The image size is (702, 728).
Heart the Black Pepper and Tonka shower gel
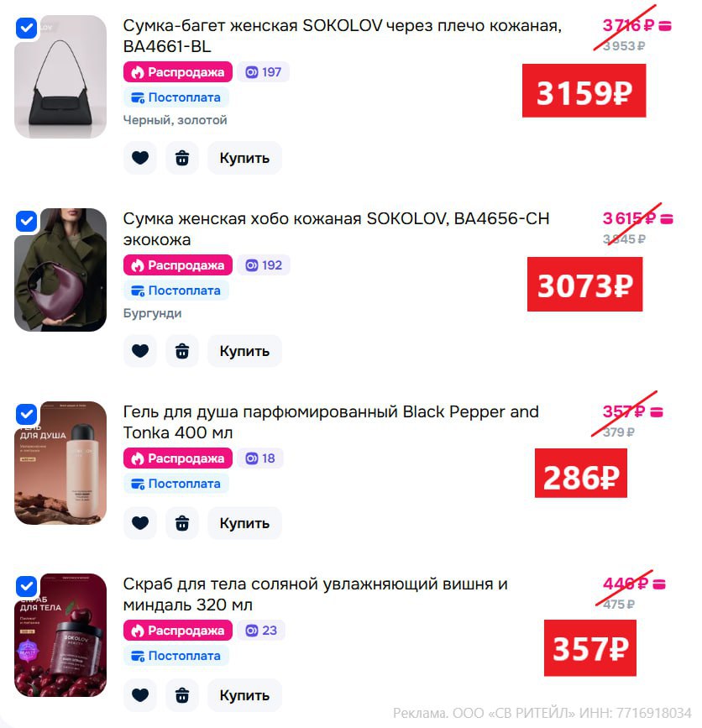pyautogui.click(x=140, y=523)
